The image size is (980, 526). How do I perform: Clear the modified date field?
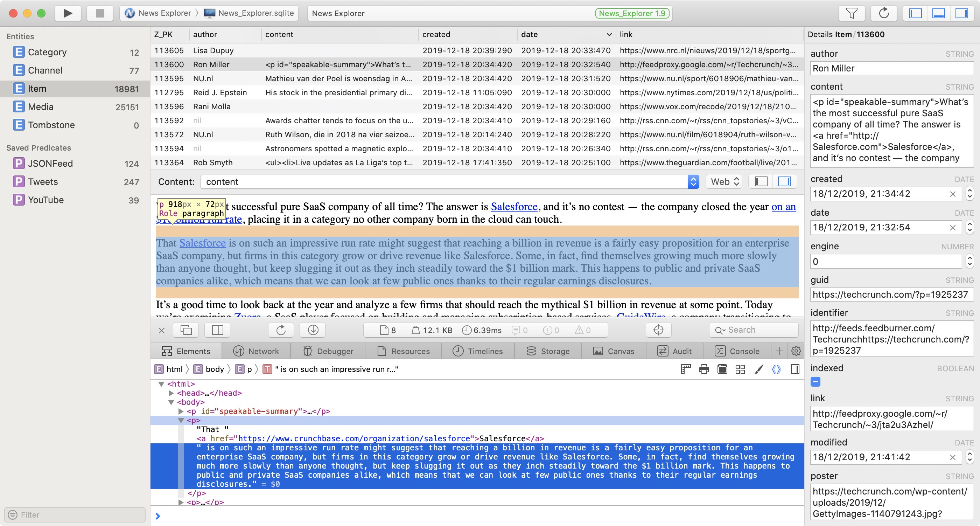[953, 457]
